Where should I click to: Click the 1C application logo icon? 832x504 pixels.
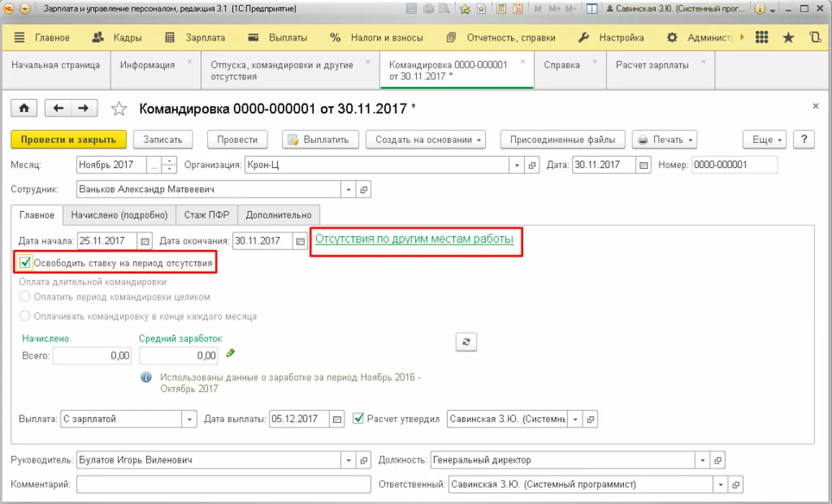point(9,9)
